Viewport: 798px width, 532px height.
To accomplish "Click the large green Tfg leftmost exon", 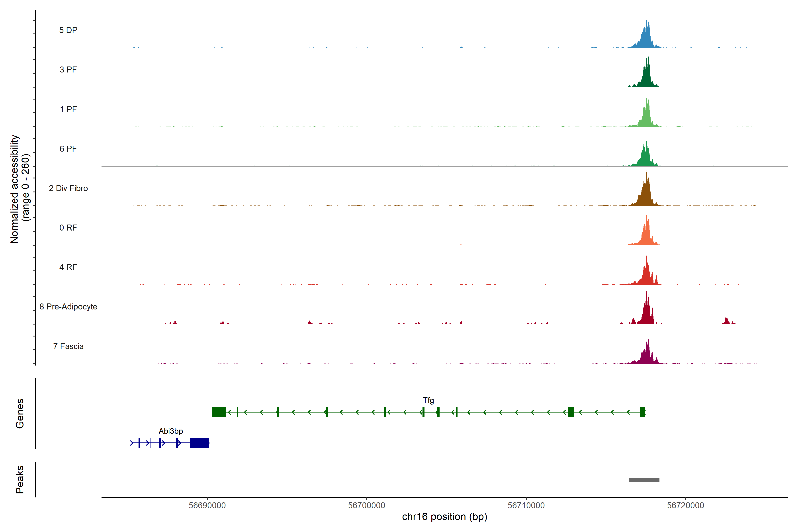I will [219, 412].
